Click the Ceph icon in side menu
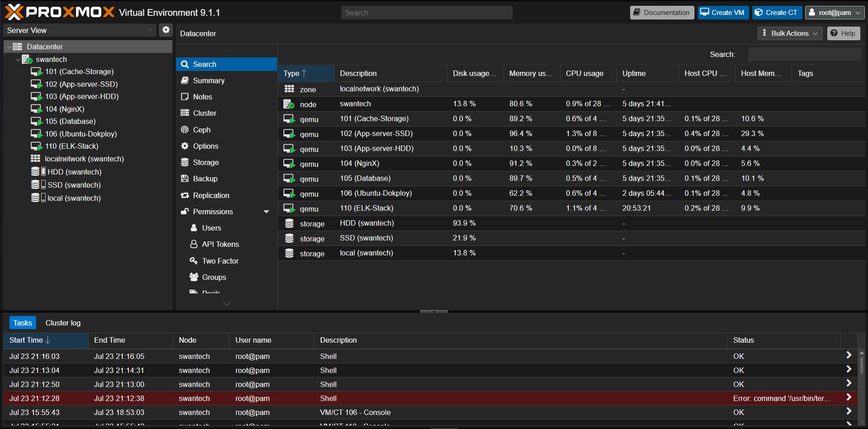868x429 pixels. click(184, 130)
